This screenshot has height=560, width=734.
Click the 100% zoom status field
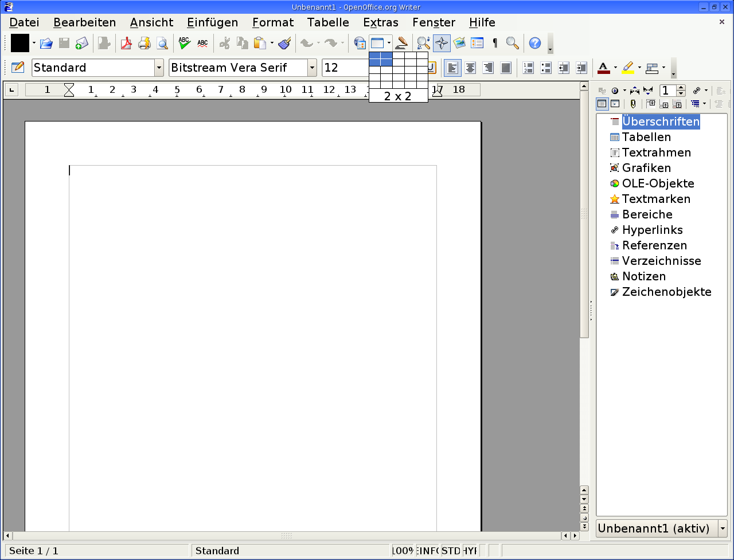tap(403, 551)
